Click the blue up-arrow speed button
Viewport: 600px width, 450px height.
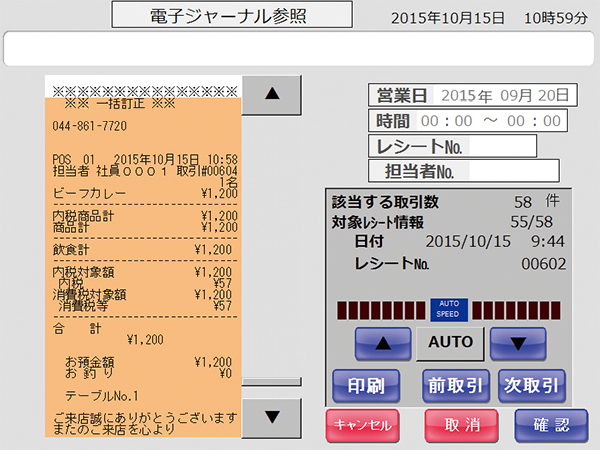(383, 344)
